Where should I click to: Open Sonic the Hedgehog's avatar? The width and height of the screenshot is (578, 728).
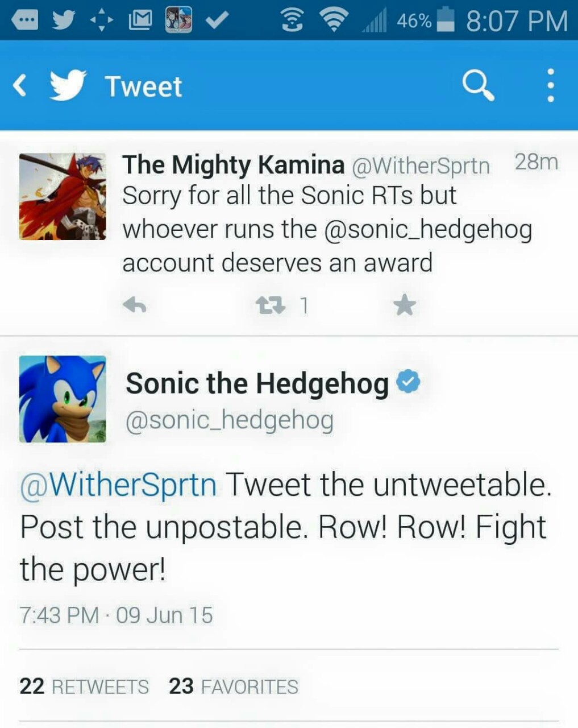tap(63, 399)
